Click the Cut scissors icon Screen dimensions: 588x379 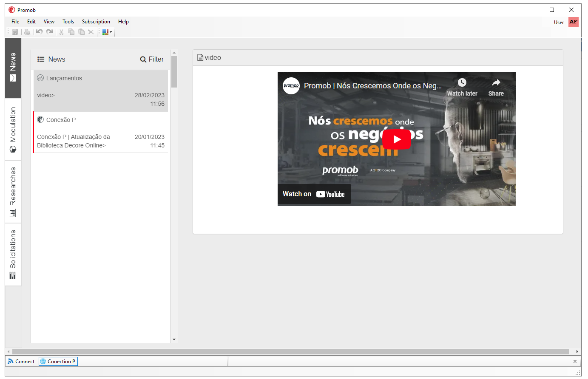(x=61, y=32)
